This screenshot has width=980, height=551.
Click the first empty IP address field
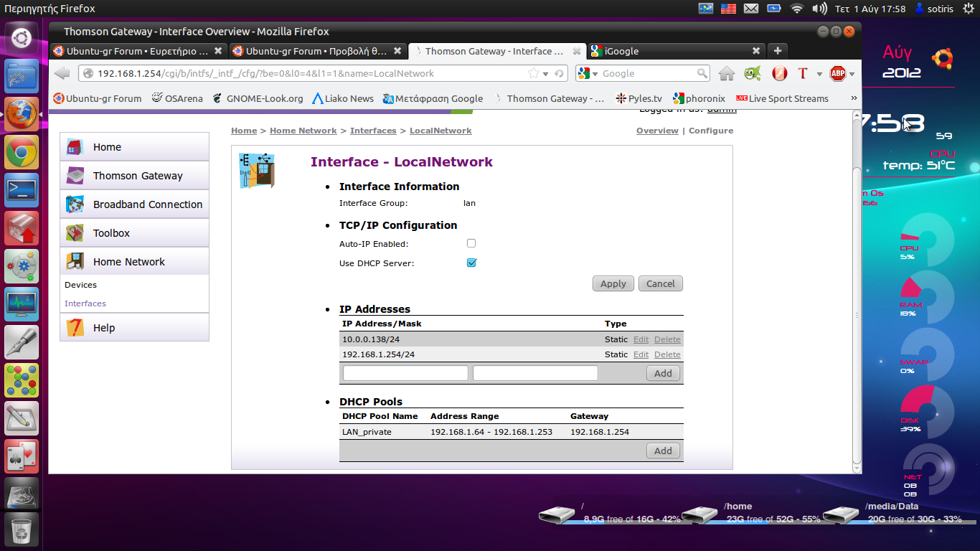pos(405,373)
